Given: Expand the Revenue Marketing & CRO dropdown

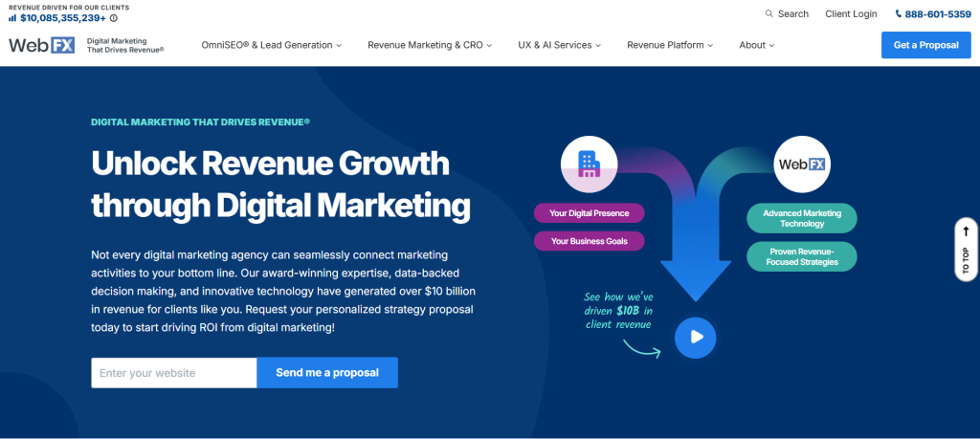Looking at the screenshot, I should pos(430,45).
